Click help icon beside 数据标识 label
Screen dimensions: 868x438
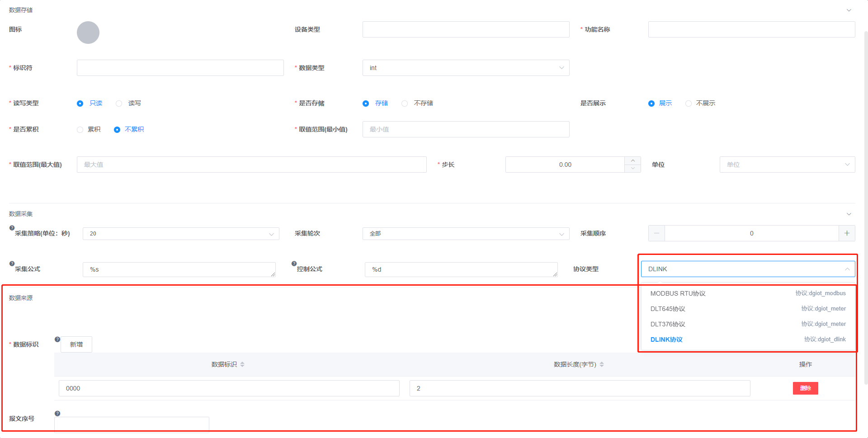[57, 339]
